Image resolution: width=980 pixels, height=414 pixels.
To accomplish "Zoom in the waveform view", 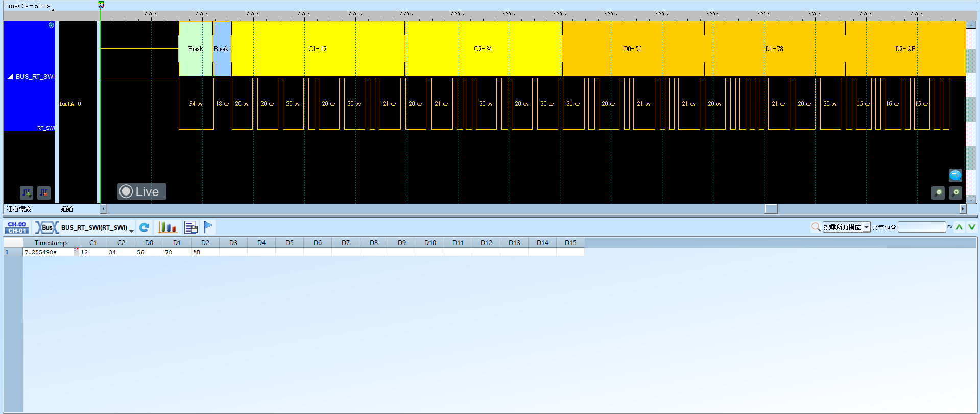I will coord(955,192).
